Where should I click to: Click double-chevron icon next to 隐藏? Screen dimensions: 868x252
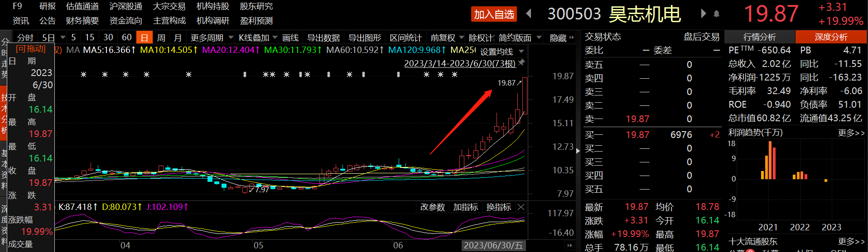tap(572, 38)
